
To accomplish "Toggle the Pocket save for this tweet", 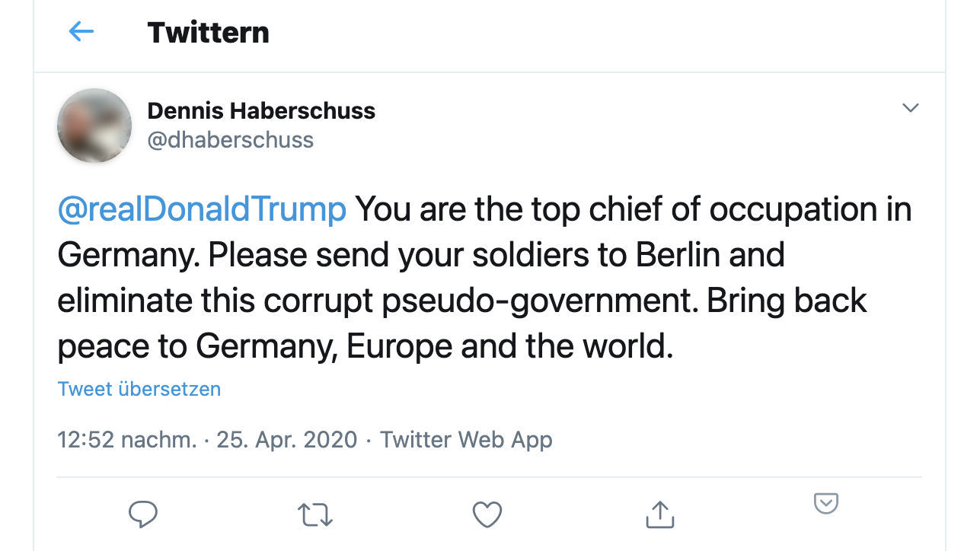I will [827, 504].
